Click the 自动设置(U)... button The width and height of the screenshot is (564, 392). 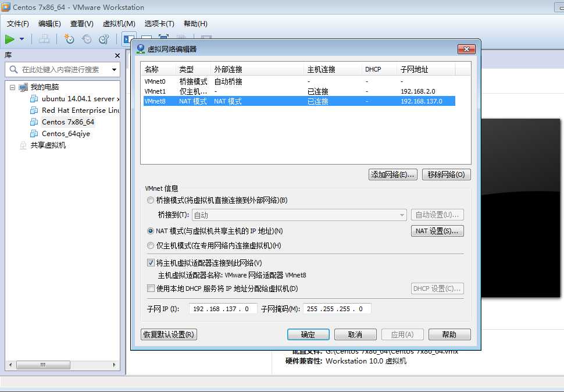pyautogui.click(x=437, y=215)
